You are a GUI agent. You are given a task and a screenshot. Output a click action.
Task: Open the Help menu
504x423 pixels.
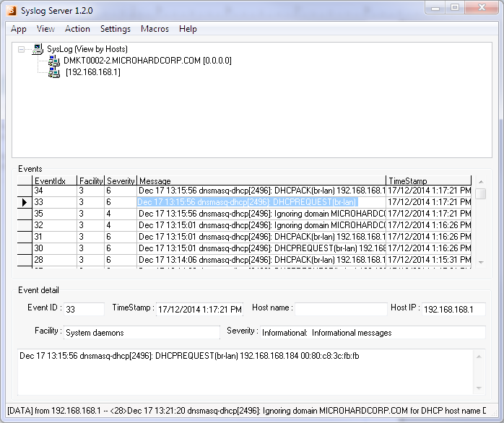coord(188,29)
